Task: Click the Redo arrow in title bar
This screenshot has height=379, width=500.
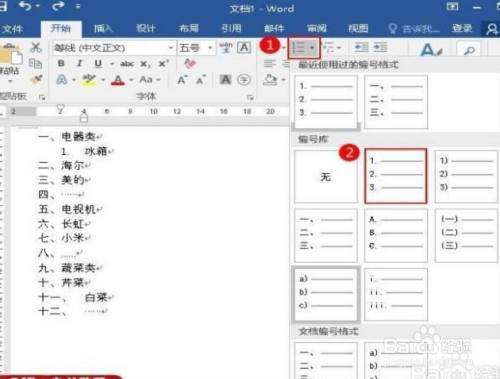Action: [x=58, y=6]
